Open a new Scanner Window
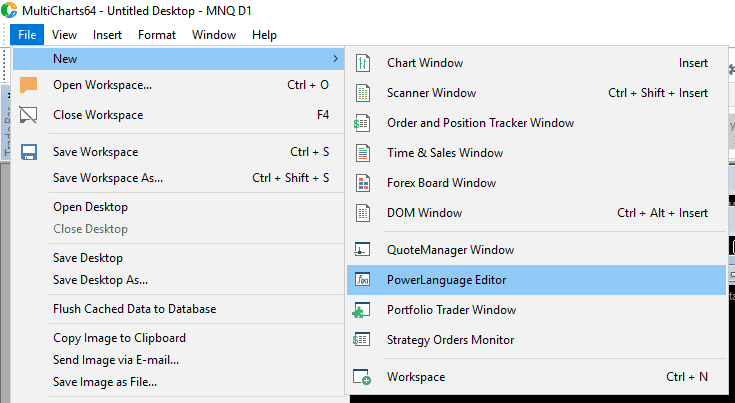The width and height of the screenshot is (735, 403). pyautogui.click(x=536, y=93)
